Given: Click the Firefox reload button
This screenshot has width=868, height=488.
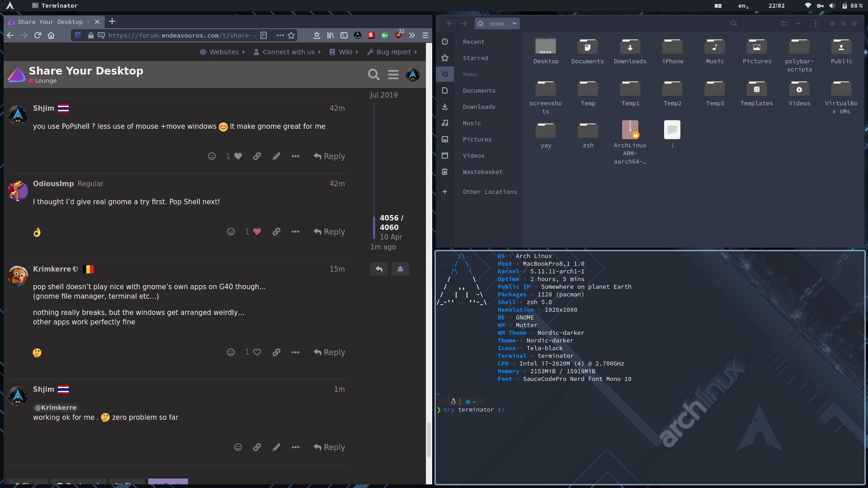Looking at the screenshot, I should [x=38, y=35].
